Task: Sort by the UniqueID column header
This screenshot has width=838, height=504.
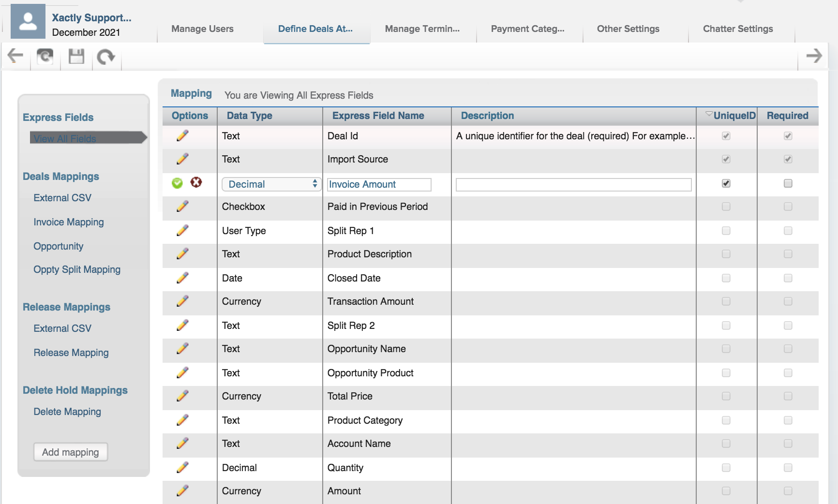Action: coord(727,116)
